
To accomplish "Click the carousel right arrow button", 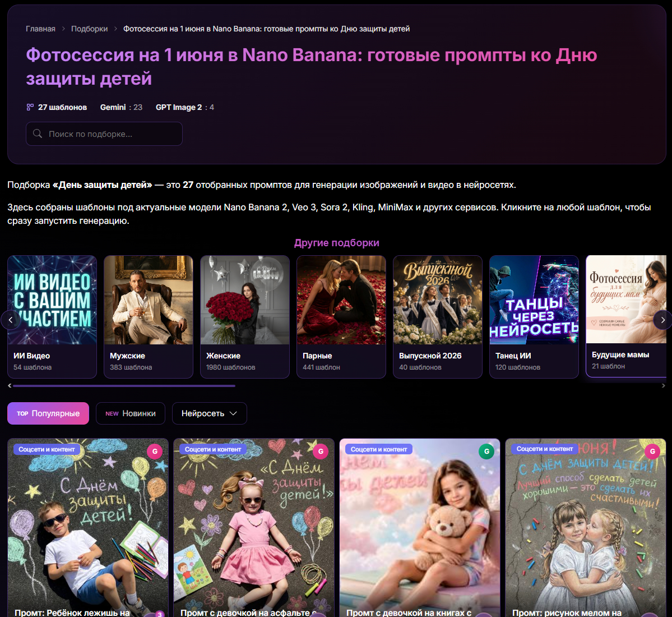I will pos(662,320).
